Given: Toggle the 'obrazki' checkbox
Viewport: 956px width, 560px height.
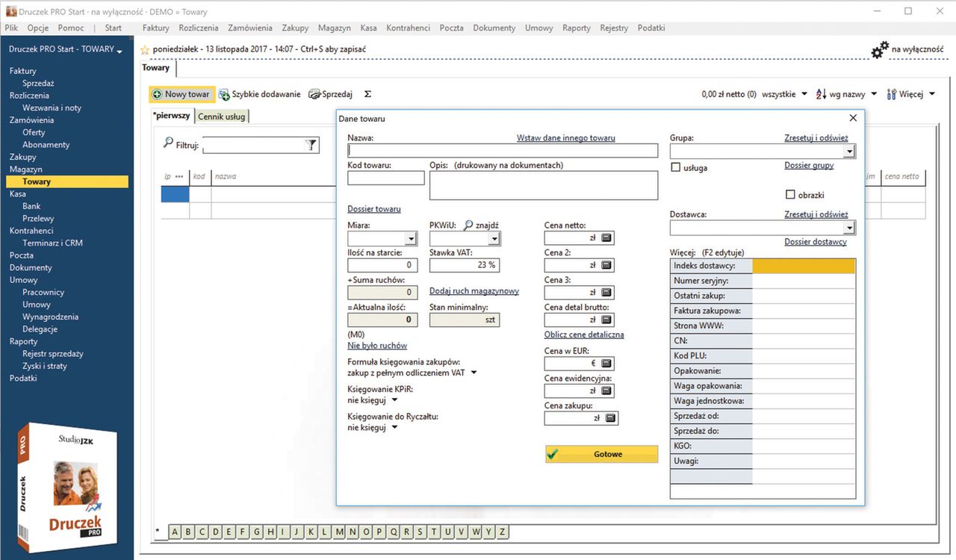Looking at the screenshot, I should (x=790, y=195).
